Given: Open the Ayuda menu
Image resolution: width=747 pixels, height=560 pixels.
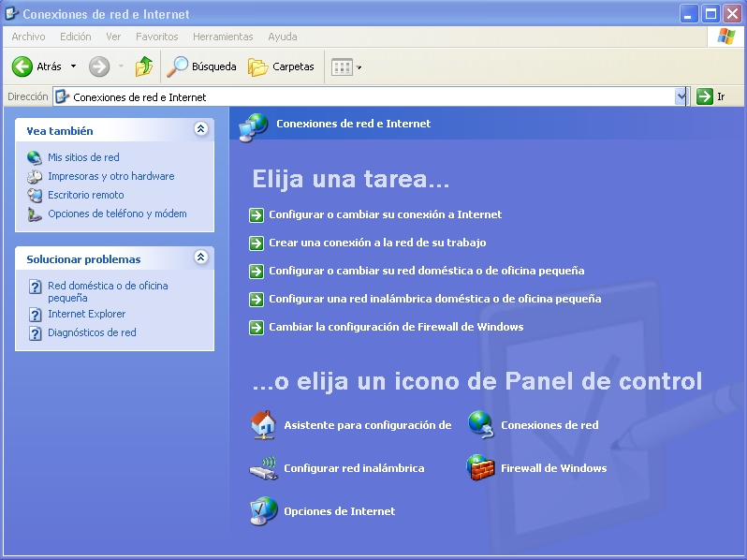Looking at the screenshot, I should click(283, 37).
